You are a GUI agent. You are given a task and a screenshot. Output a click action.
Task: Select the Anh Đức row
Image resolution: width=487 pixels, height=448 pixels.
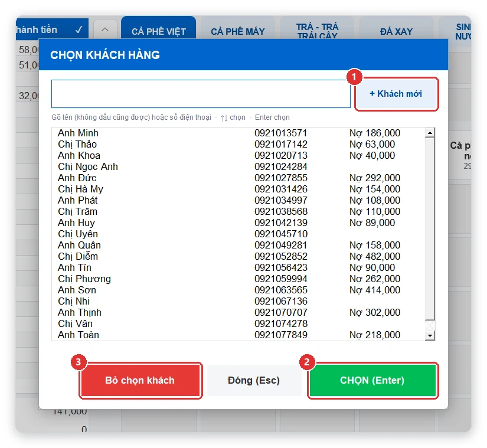click(x=238, y=178)
